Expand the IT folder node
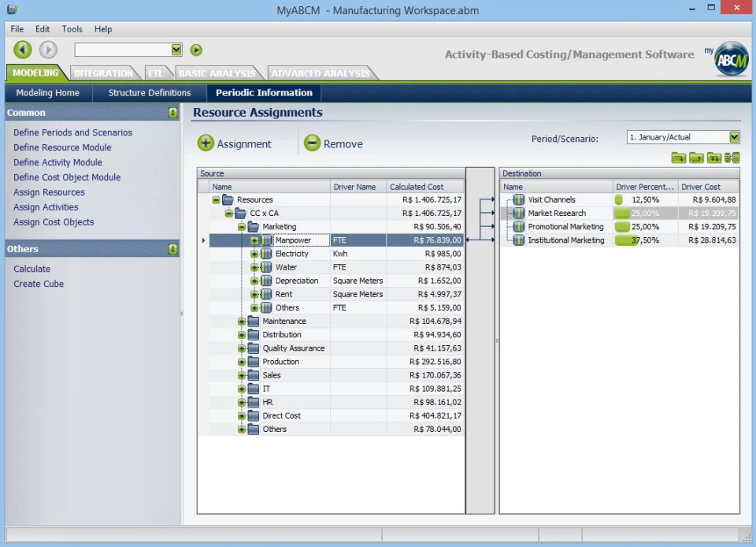756x547 pixels. point(242,389)
